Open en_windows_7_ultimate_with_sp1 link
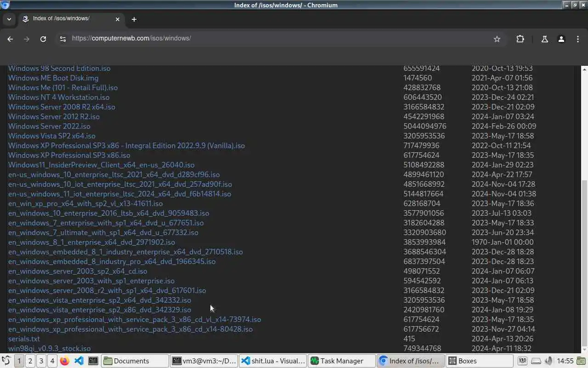 coord(103,232)
